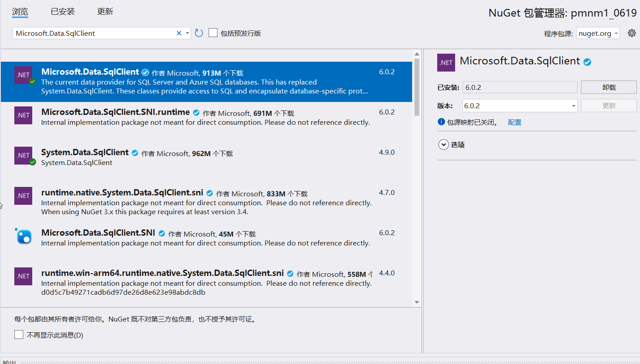The image size is (640, 364).
Task: Click verified badge of System.Data.SqlClient in list
Action: (x=135, y=153)
